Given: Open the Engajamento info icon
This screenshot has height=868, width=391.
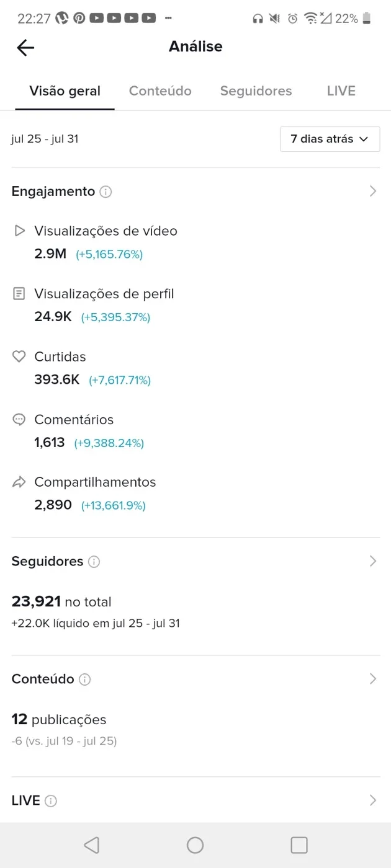Looking at the screenshot, I should tap(106, 192).
